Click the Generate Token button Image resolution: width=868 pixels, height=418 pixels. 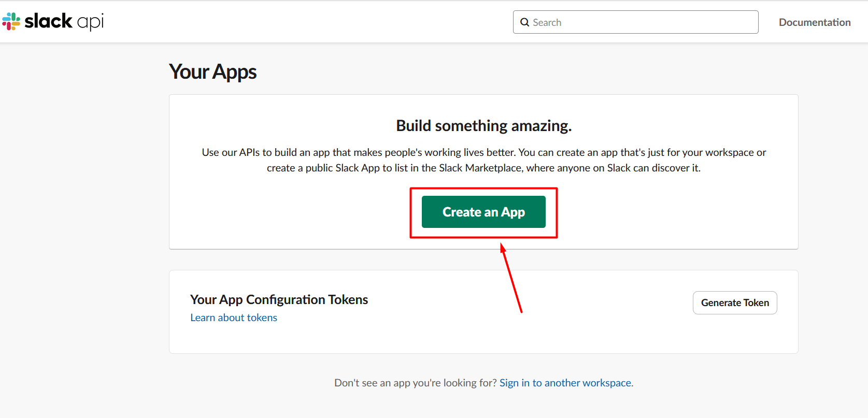(734, 302)
